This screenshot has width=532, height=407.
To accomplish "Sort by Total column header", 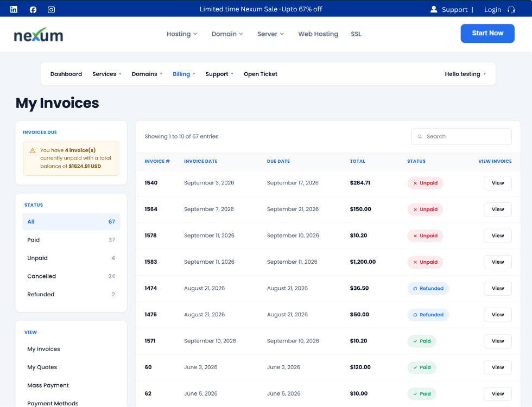I will pos(357,161).
